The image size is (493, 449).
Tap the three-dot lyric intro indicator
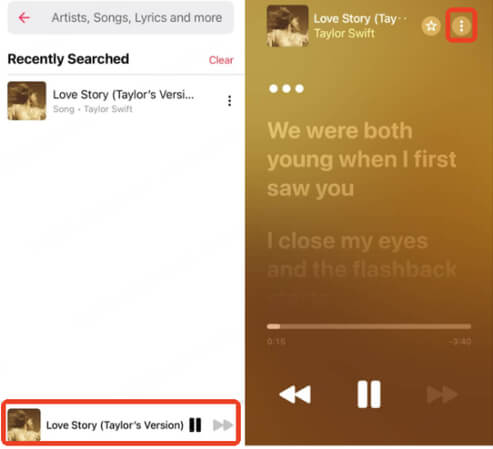[x=286, y=89]
